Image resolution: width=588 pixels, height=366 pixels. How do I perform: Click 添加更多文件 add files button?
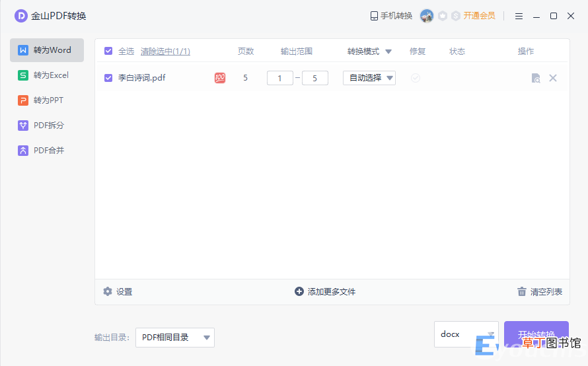coord(325,292)
